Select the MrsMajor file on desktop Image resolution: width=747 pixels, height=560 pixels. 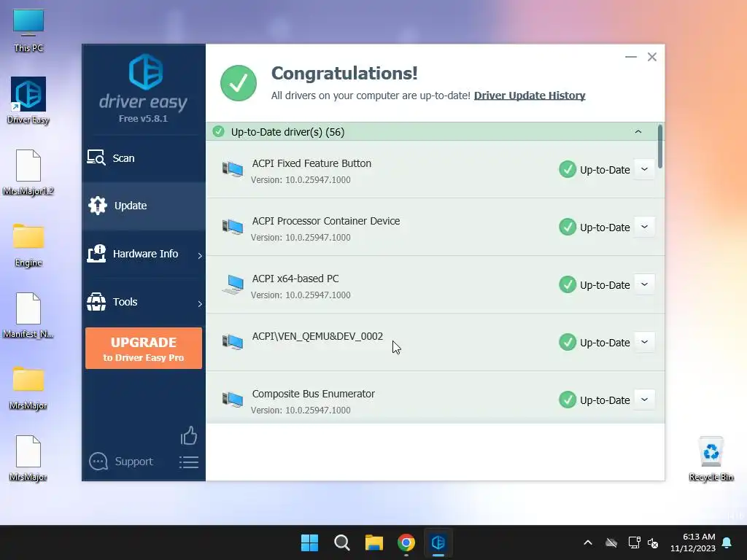point(28,458)
